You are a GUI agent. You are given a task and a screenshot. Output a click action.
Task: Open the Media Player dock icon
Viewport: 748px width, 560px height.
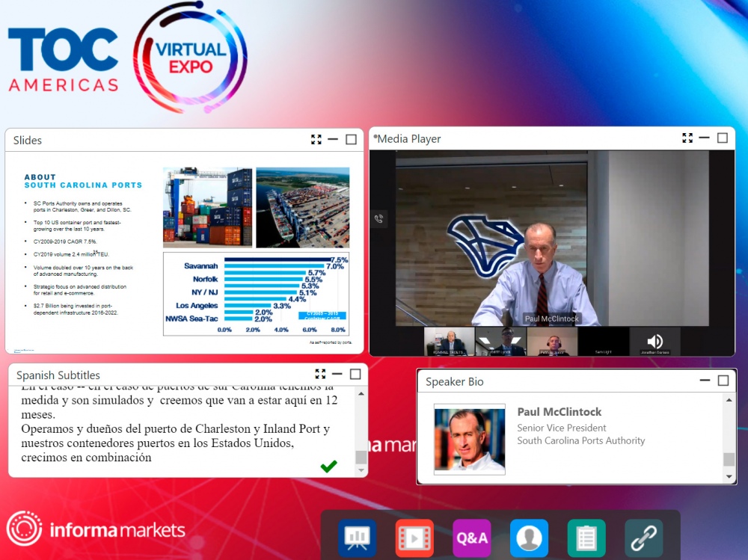tap(414, 538)
